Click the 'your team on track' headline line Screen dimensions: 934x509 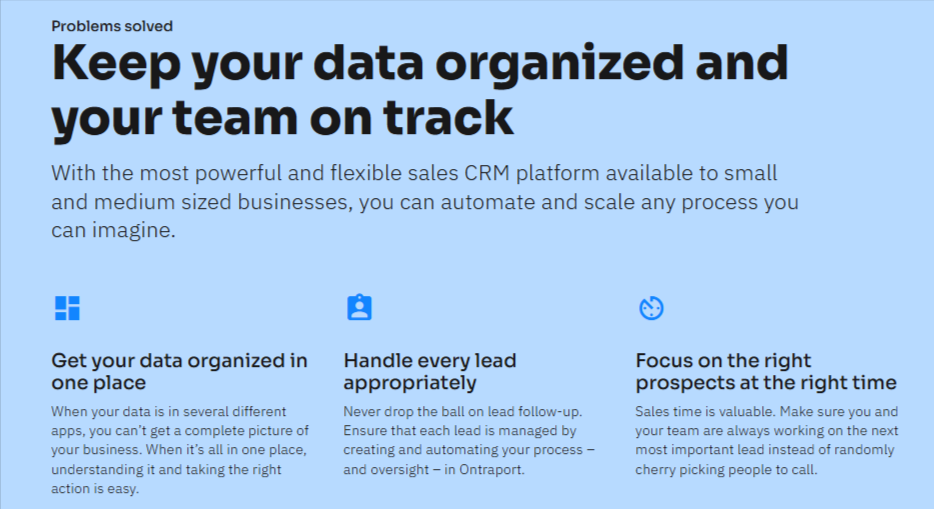[x=282, y=119]
